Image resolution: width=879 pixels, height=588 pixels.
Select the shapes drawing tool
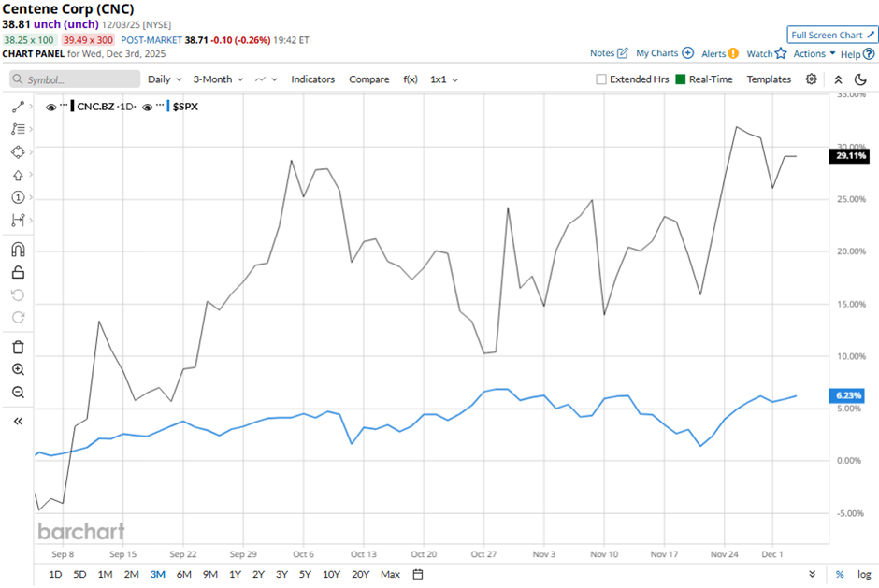[x=18, y=151]
